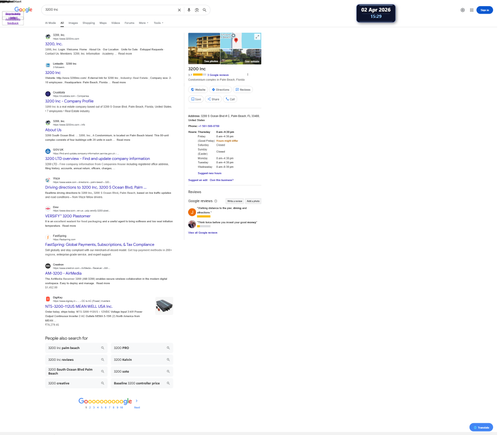Image resolution: width=500 pixels, height=435 pixels.
Task: Switch to the Maps tab
Action: tap(103, 23)
